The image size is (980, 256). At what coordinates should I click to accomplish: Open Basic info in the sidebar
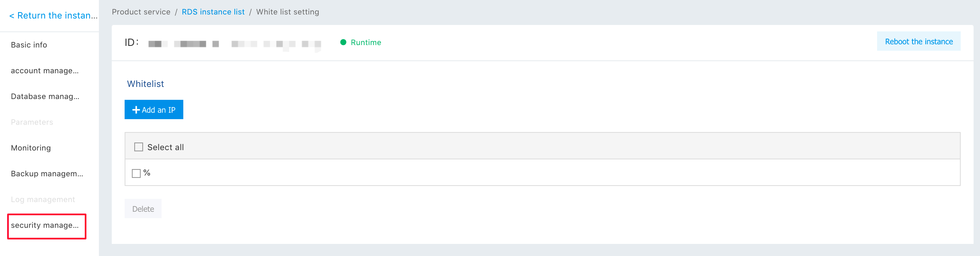point(29,45)
